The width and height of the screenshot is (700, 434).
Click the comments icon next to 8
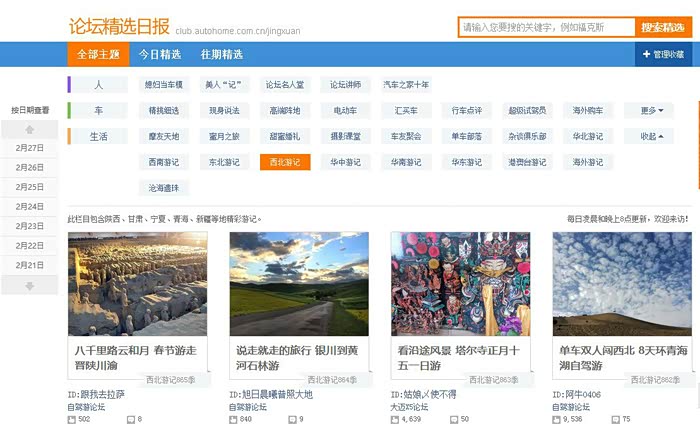pyautogui.click(x=130, y=419)
